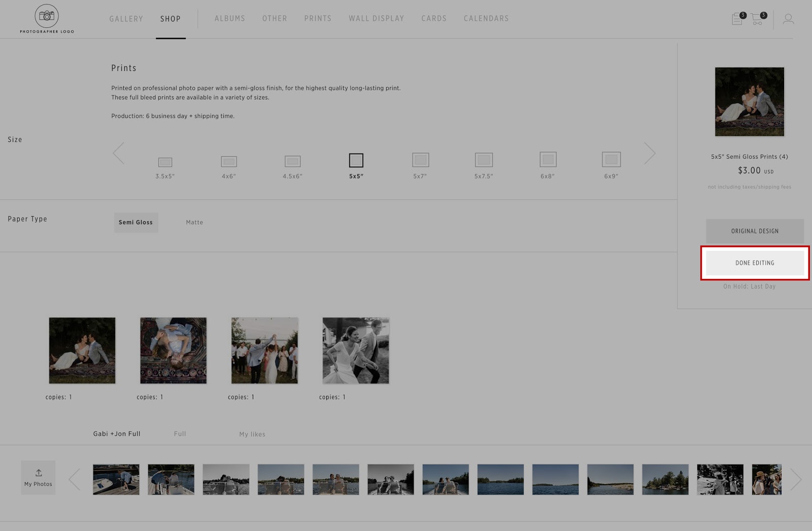The width and height of the screenshot is (812, 531).
Task: Choose Semi Gloss paper type
Action: (x=136, y=223)
